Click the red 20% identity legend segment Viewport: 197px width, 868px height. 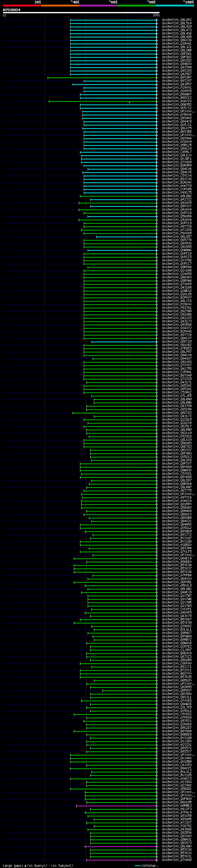tap(22, 6)
